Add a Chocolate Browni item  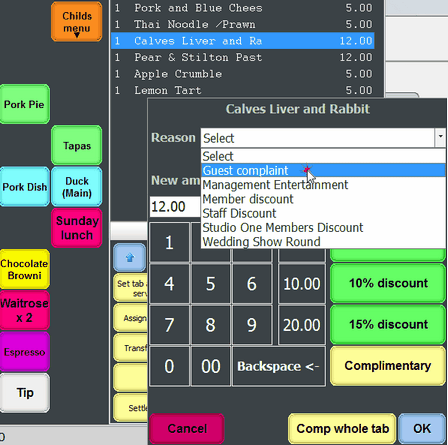click(25, 269)
